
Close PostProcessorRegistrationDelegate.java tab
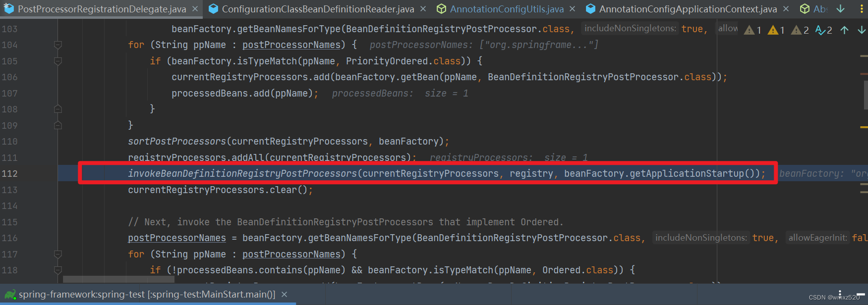coord(195,9)
